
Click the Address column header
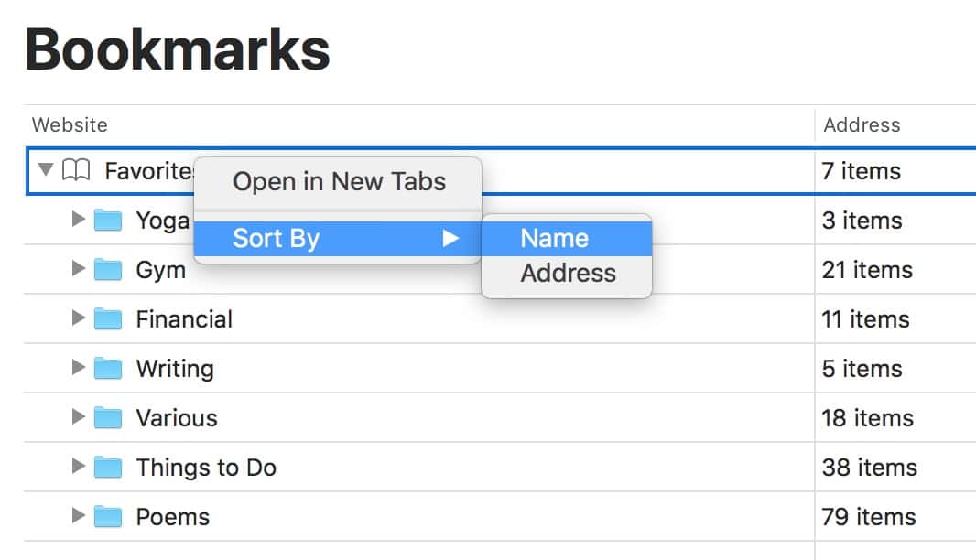click(862, 124)
